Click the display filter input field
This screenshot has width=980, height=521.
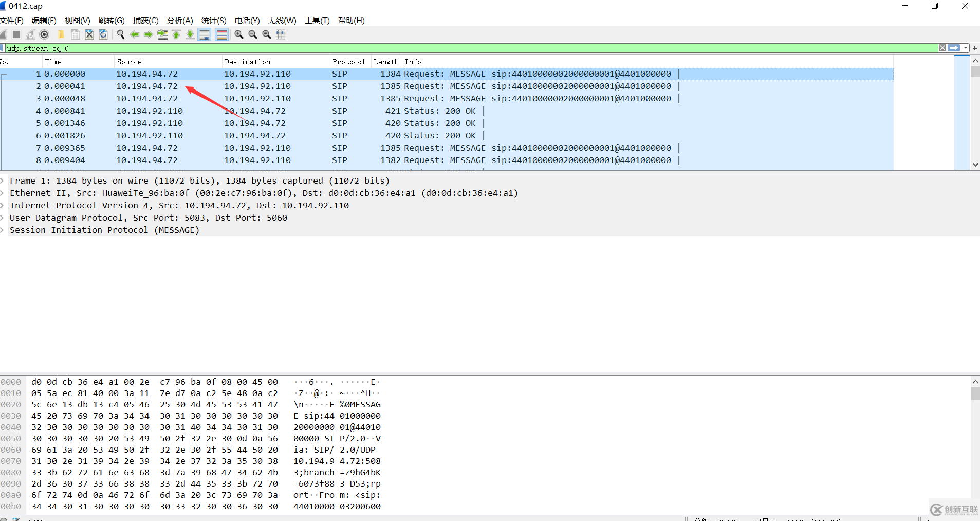click(x=471, y=48)
